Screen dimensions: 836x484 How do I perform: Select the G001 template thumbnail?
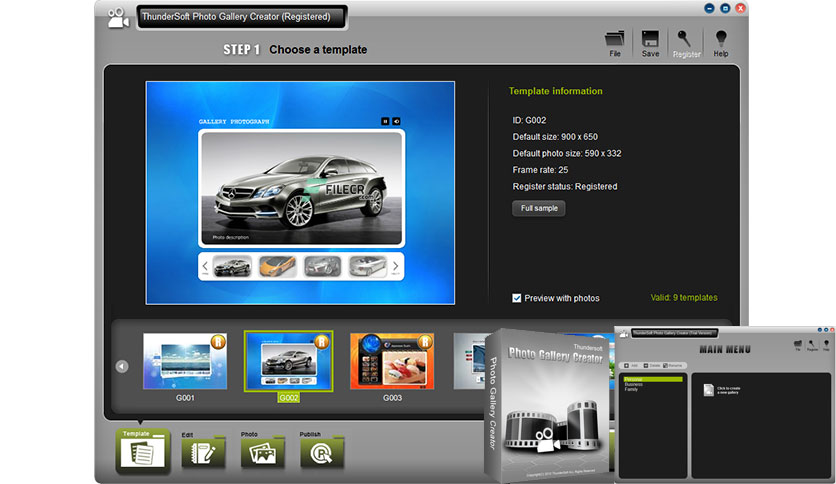click(185, 361)
